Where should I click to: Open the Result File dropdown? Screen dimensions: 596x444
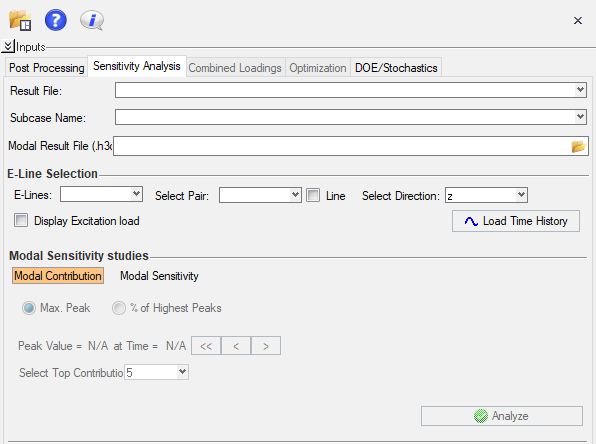pyautogui.click(x=351, y=90)
